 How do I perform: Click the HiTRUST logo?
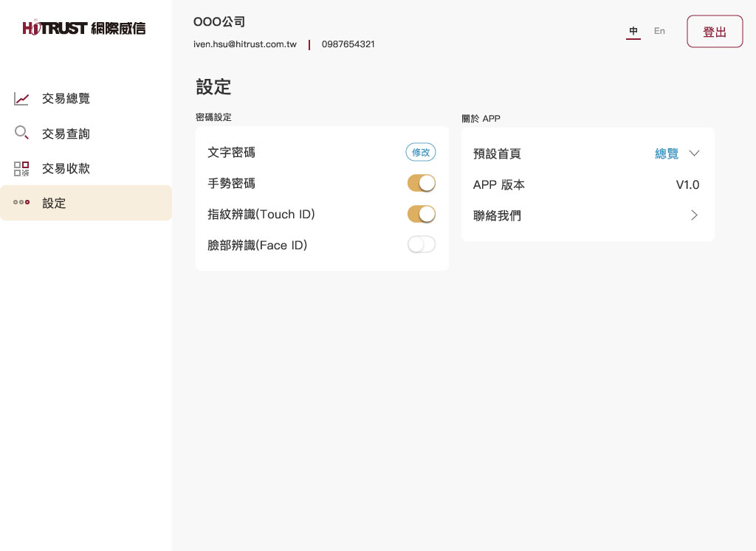(84, 29)
